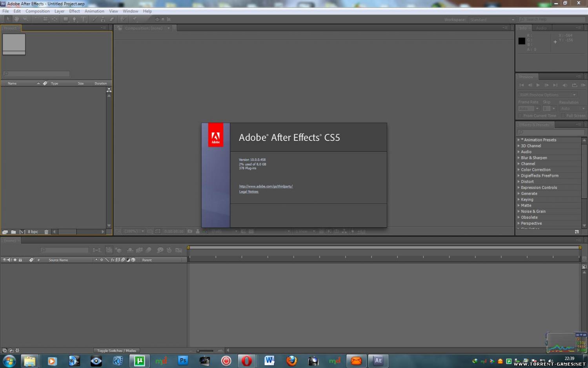Select the Zoom magnifier tool
This screenshot has height=368, width=588.
point(25,19)
